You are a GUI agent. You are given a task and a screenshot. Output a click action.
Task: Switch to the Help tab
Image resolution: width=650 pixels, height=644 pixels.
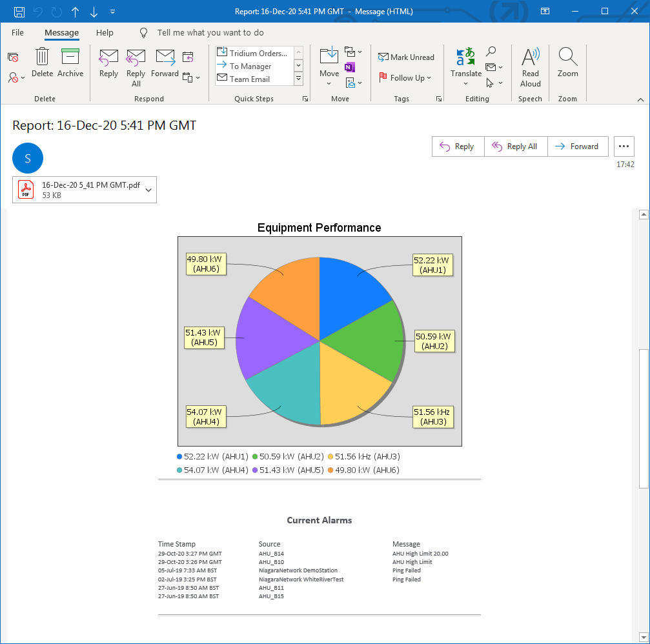pos(105,33)
